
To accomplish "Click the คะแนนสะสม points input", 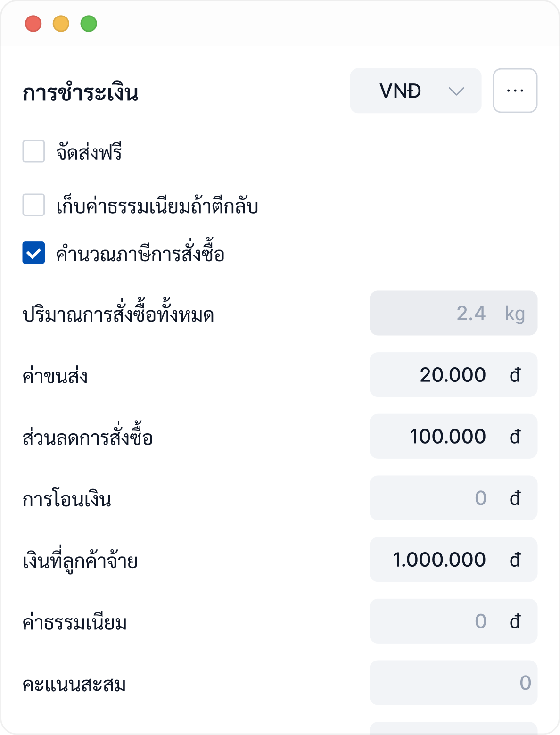I will [x=453, y=683].
